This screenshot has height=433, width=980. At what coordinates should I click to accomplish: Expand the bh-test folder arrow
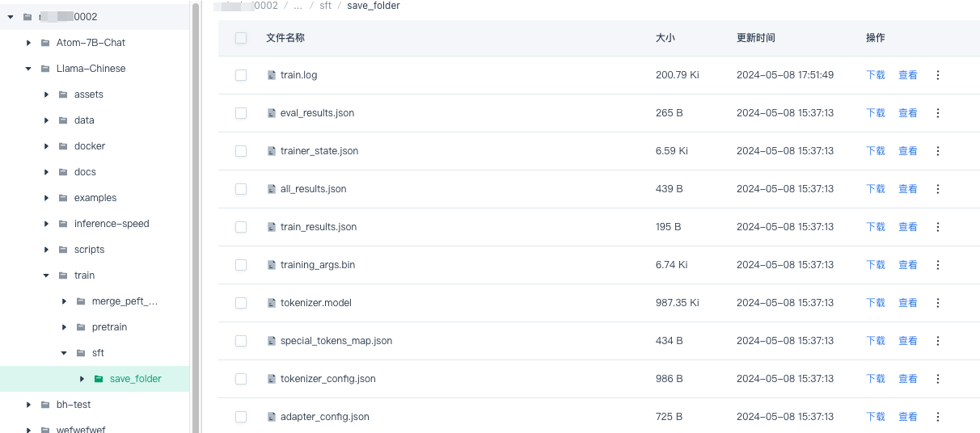point(28,405)
